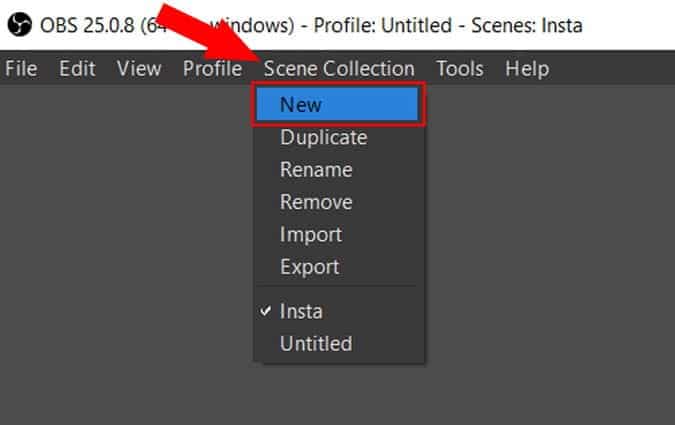Collapse the Scene Collection menu
The width and height of the screenshot is (675, 425).
(x=339, y=68)
